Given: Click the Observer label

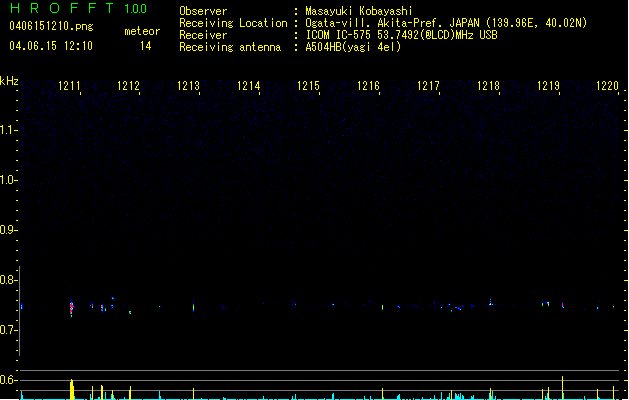Looking at the screenshot, I should [x=203, y=11].
